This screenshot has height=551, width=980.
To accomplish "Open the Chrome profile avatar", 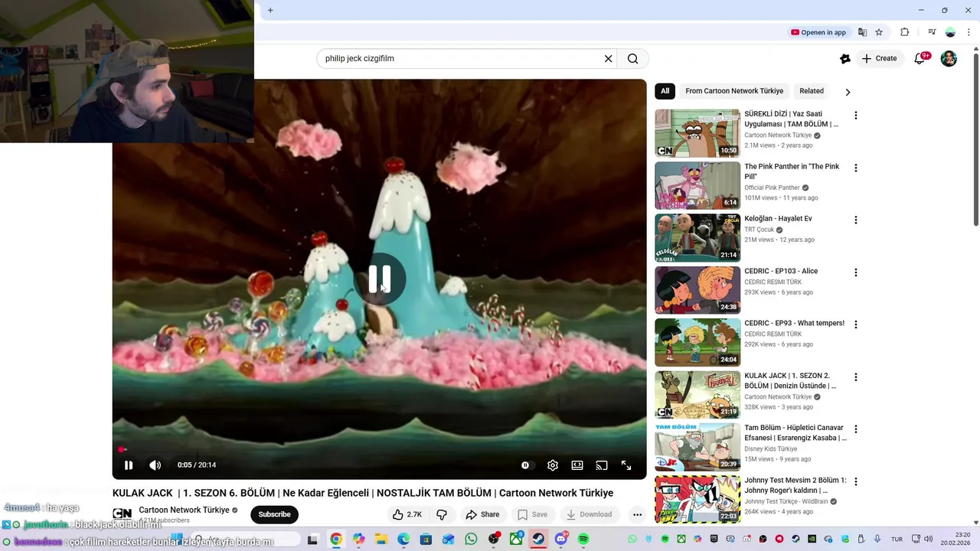I will pos(950,32).
